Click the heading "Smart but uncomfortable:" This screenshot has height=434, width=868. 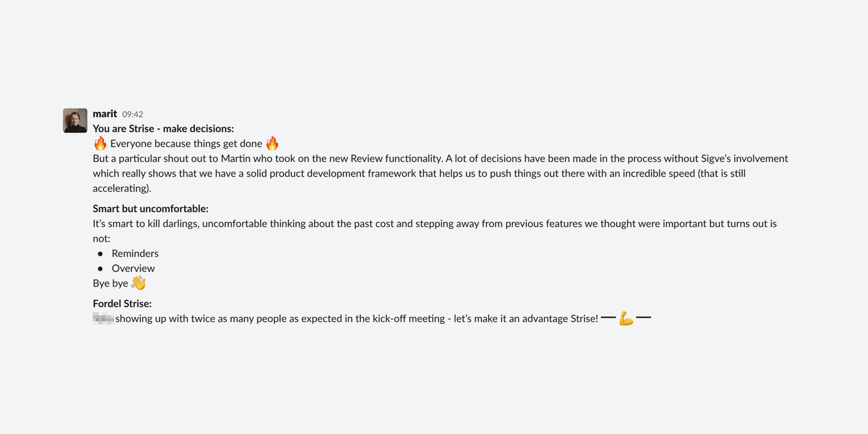pos(150,208)
